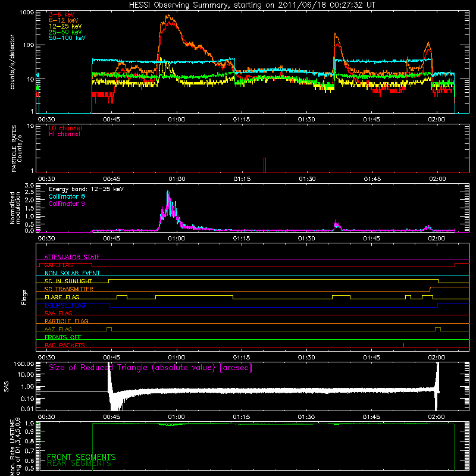Click the FRONTS_OFF flag label
This screenshot has height=476, width=476.
(63, 337)
